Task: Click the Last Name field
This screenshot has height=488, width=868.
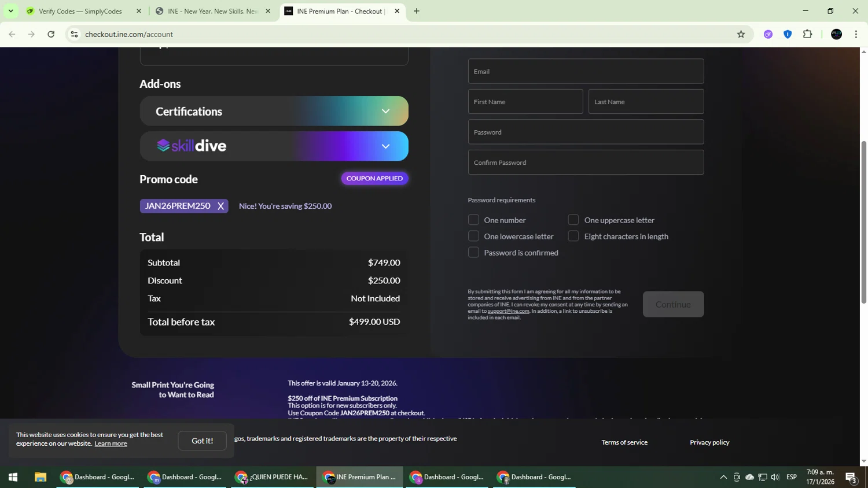Action: pos(646,101)
